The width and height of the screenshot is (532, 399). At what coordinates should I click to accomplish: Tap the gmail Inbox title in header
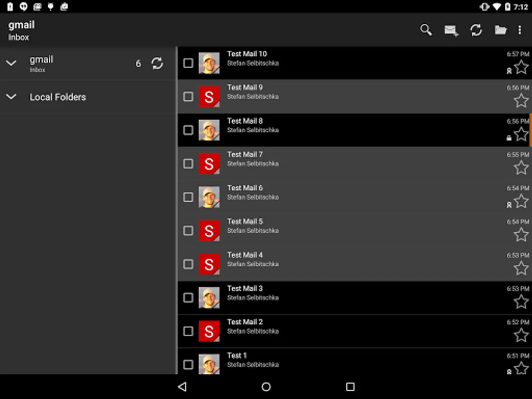click(x=21, y=30)
